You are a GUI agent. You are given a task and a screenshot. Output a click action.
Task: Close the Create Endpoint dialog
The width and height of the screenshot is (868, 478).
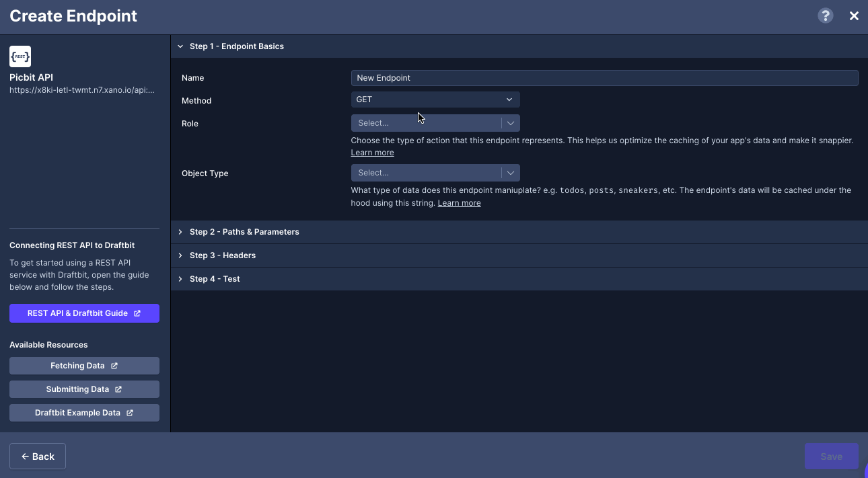pyautogui.click(x=854, y=16)
